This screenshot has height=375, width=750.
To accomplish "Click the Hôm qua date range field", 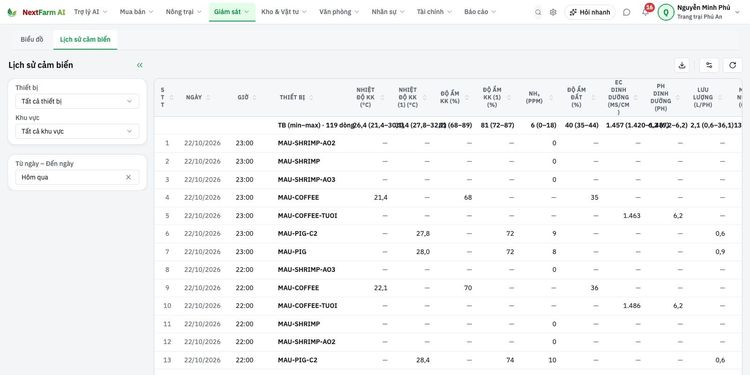I will click(x=77, y=177).
